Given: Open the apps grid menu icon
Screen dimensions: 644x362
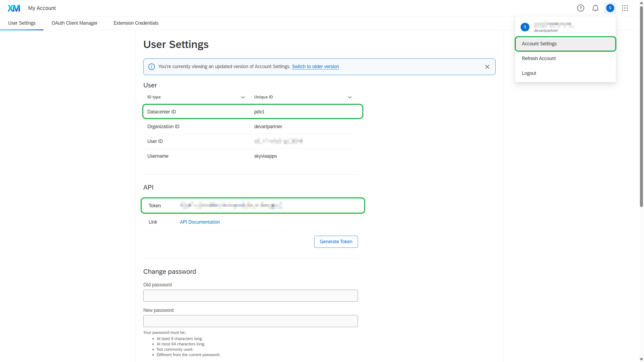Looking at the screenshot, I should pyautogui.click(x=625, y=8).
